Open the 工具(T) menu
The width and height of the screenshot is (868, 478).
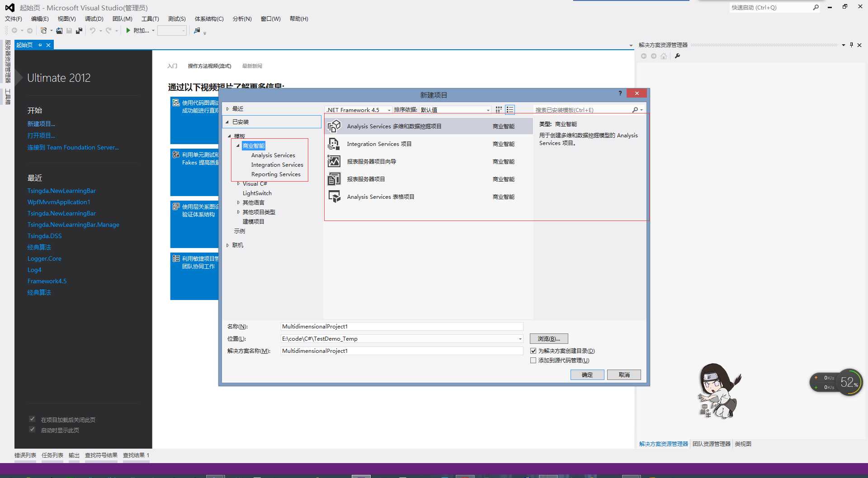(150, 19)
